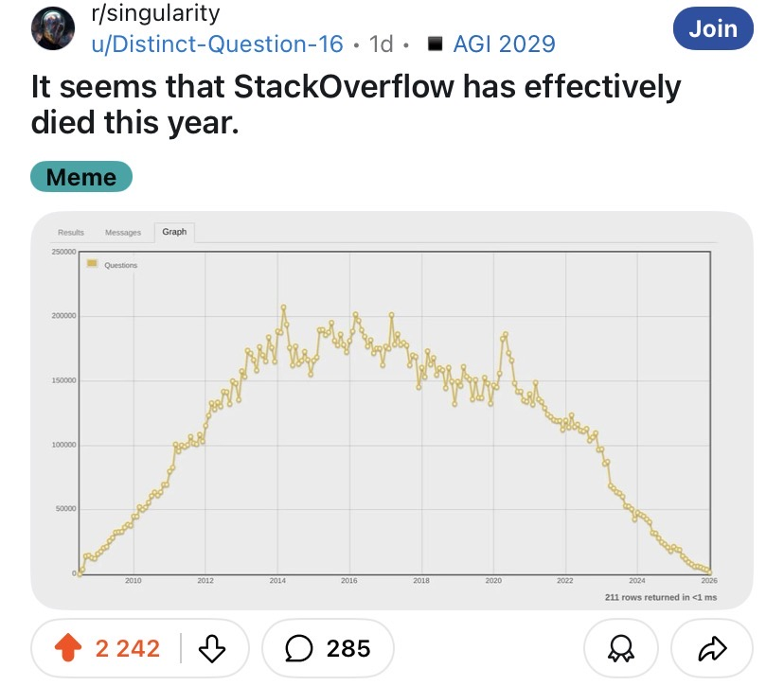Visit u/Distinct-Question-16 profile
This screenshot has height=686, width=784.
217,44
